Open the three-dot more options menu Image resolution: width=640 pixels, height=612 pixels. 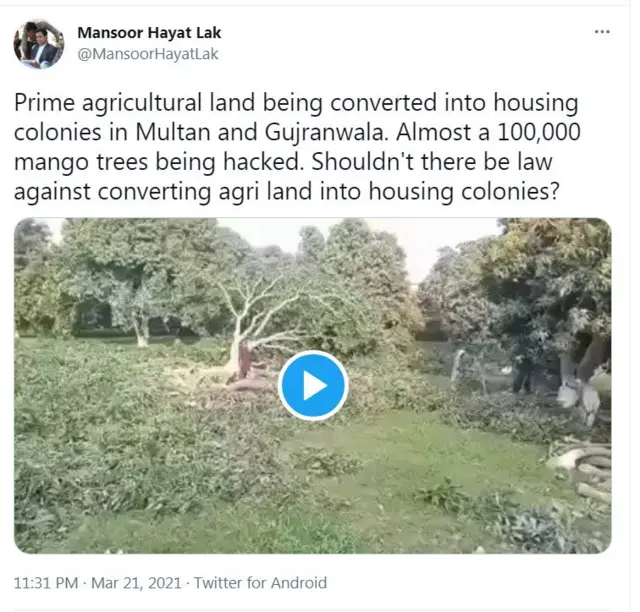[x=602, y=31]
